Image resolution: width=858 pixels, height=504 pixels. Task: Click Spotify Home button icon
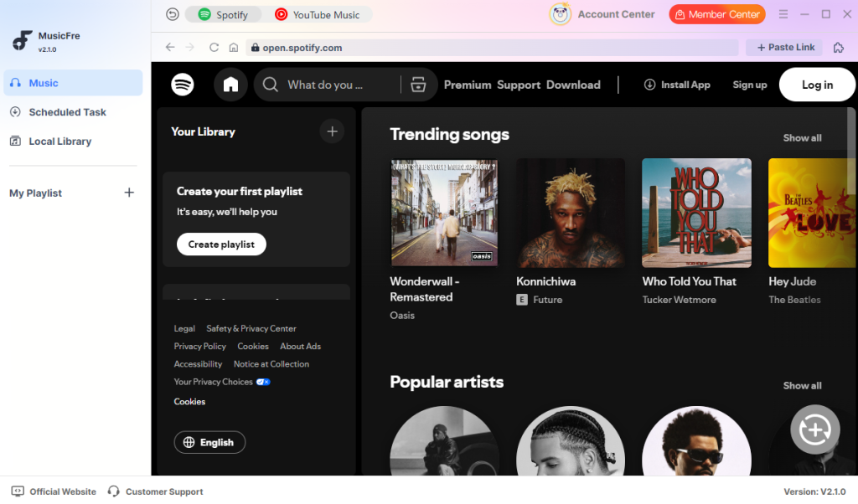(230, 85)
